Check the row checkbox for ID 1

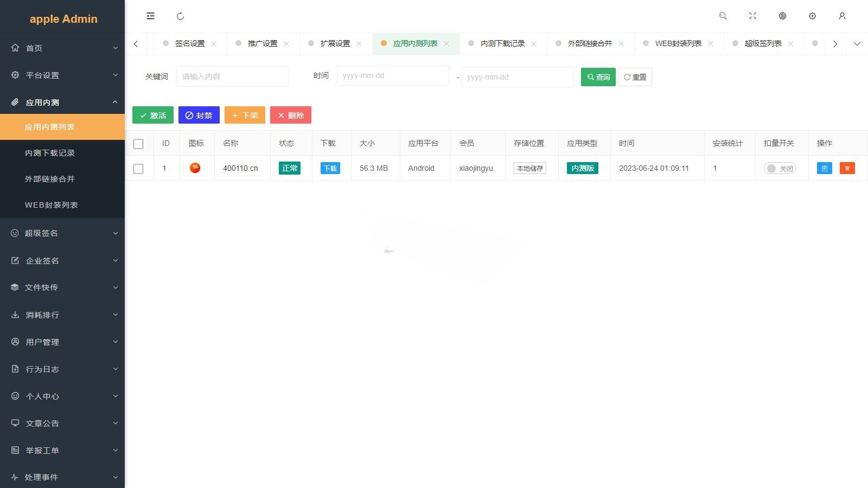139,168
